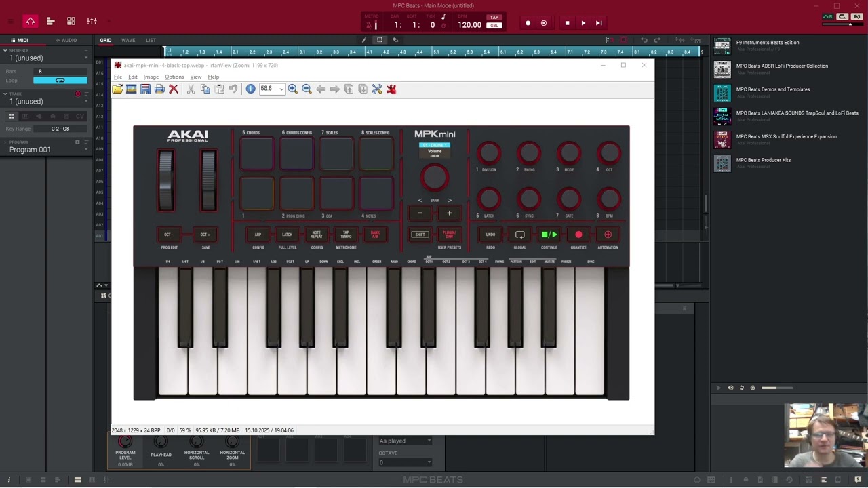Screen dimensions: 868x488
Task: Select the eraser tool in grid toolbar
Action: (x=395, y=40)
